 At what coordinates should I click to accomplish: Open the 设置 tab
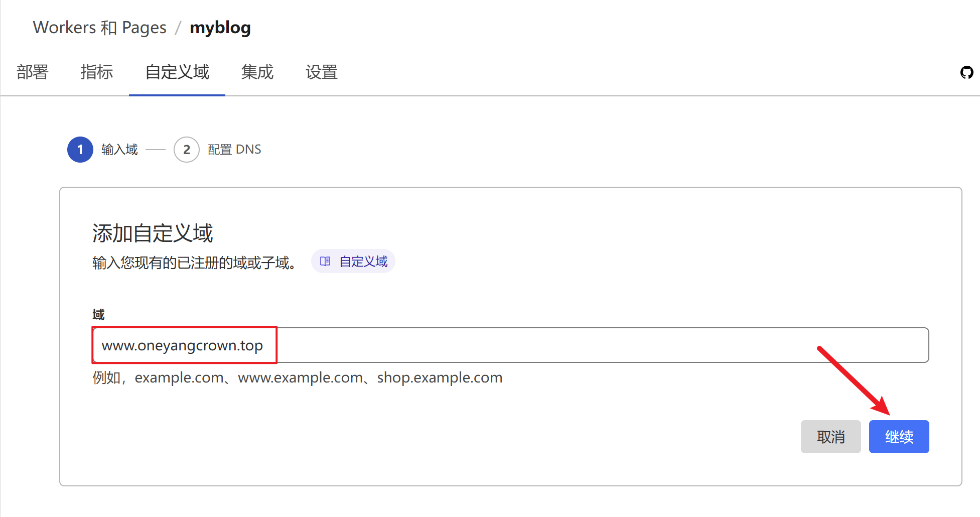click(x=322, y=72)
